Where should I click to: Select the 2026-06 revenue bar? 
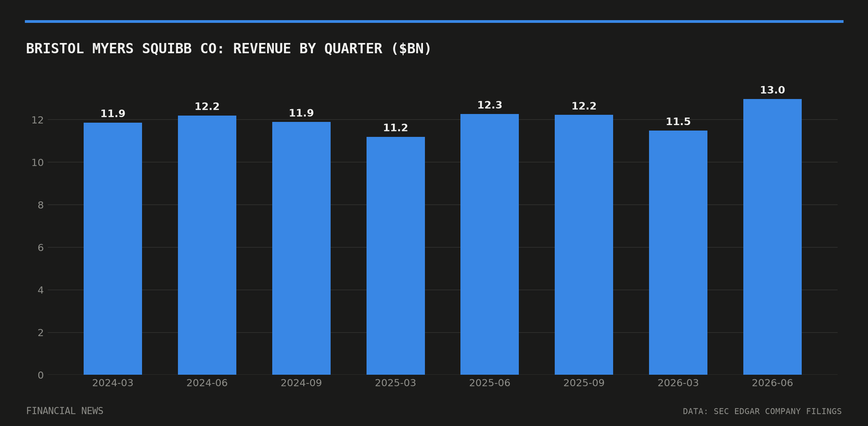pyautogui.click(x=773, y=237)
